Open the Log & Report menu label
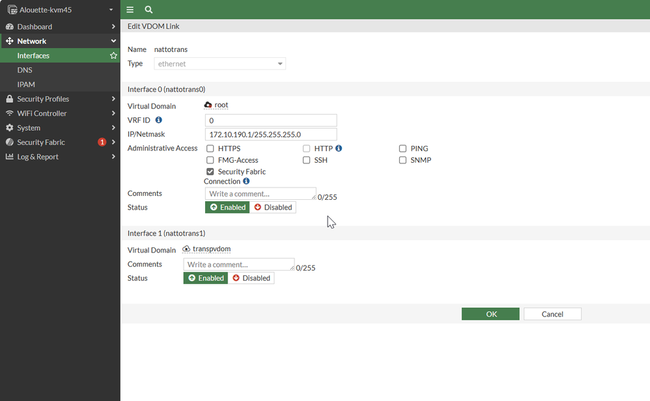The image size is (650, 401). (x=38, y=157)
